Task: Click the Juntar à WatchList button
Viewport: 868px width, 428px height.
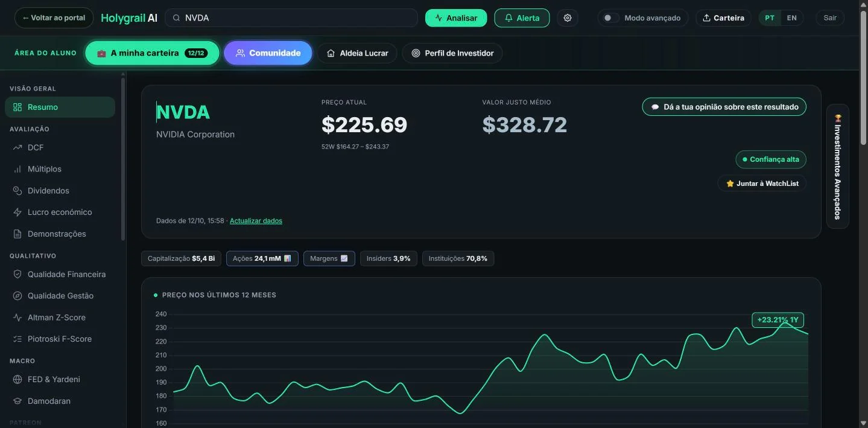Action: tap(762, 184)
